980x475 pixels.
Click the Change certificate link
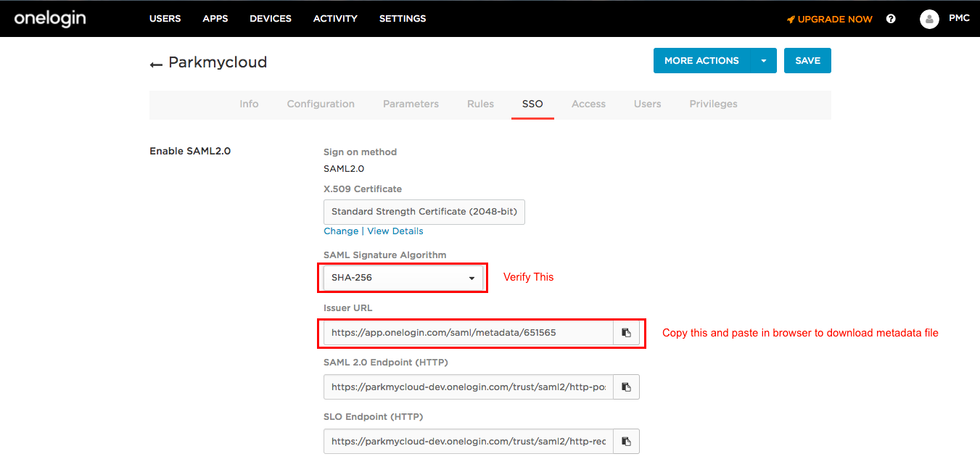click(x=341, y=231)
